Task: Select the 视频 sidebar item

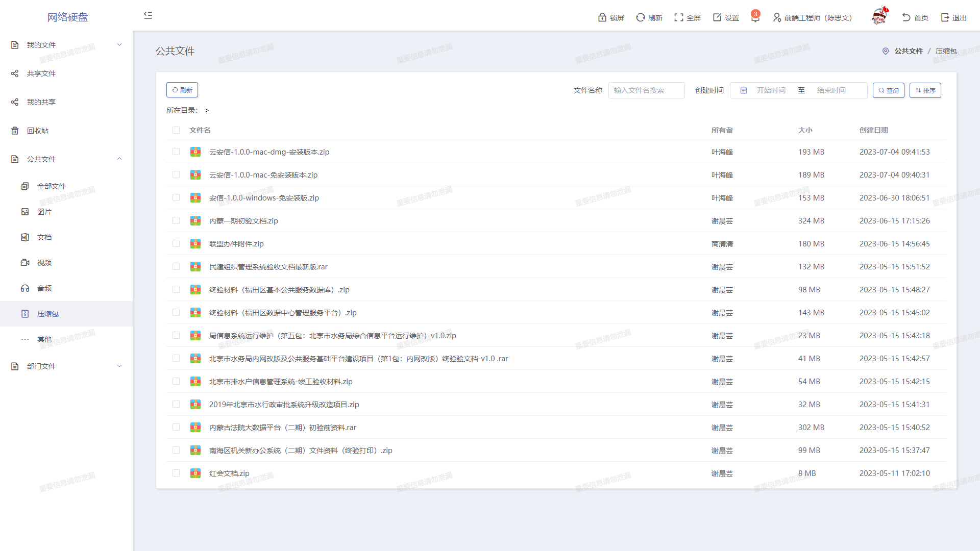Action: 44,263
